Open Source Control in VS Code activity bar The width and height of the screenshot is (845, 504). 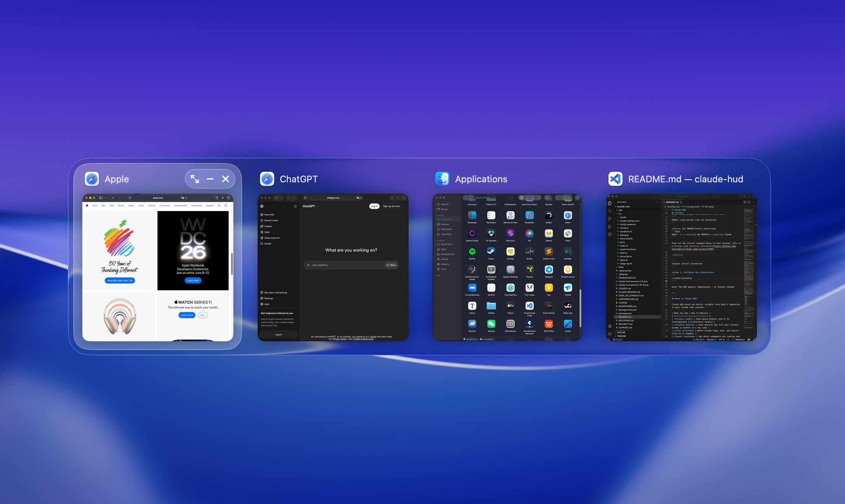tap(610, 219)
